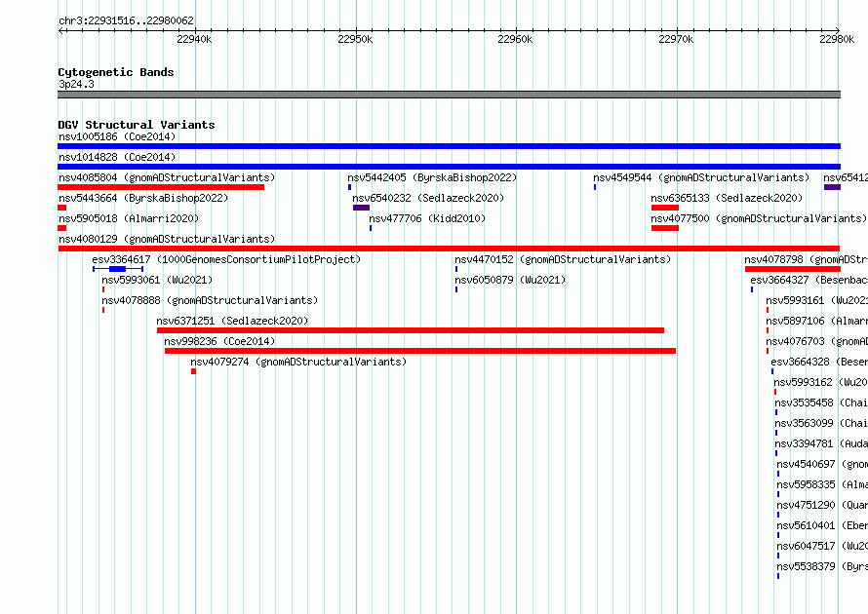Screen dimensions: 868x614
Task: Click the 22940k ruler tick label
Action: click(194, 39)
